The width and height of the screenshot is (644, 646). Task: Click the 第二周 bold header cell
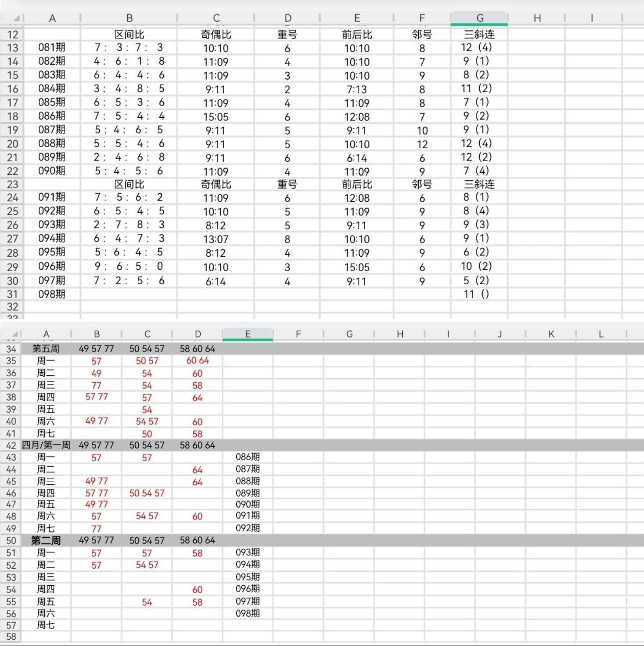[46, 541]
